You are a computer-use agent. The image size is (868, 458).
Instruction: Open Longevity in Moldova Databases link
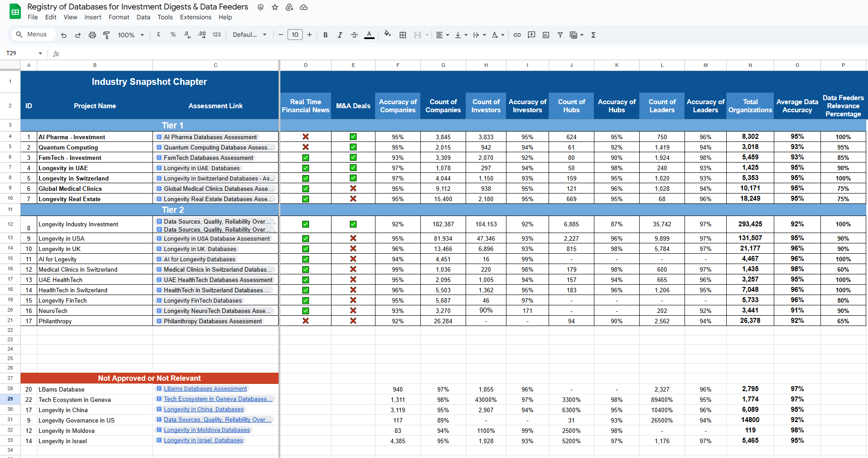point(207,430)
